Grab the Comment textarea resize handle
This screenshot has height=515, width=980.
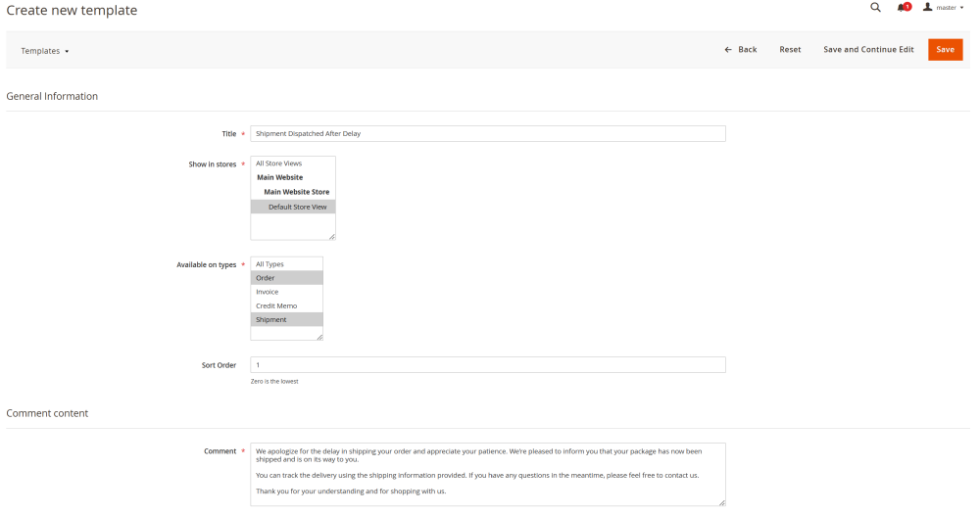[x=722, y=502]
